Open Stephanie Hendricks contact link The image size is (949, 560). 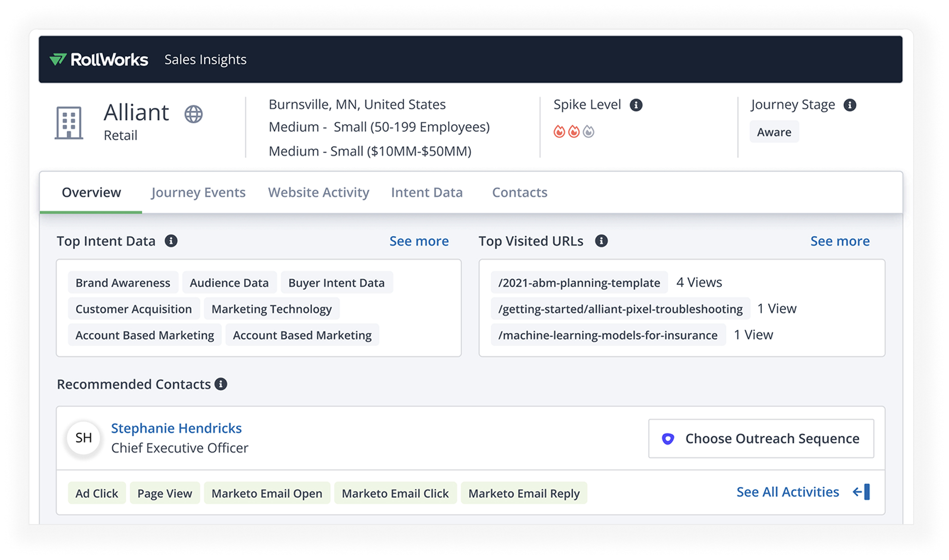[176, 428]
